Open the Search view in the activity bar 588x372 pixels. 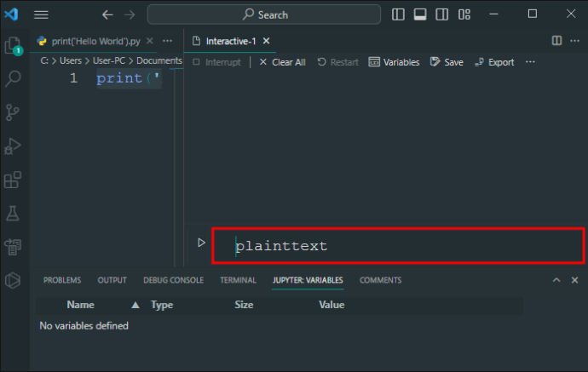pos(13,78)
